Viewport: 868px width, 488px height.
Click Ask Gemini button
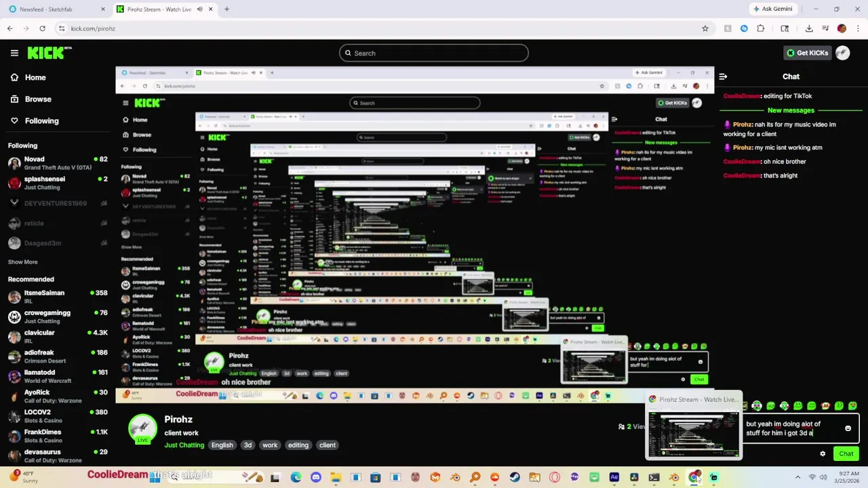coord(772,9)
